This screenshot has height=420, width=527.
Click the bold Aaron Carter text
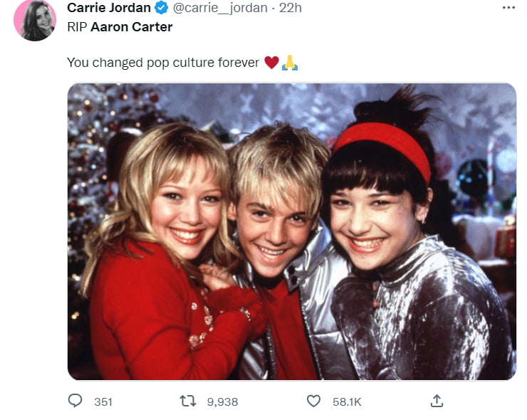[132, 27]
